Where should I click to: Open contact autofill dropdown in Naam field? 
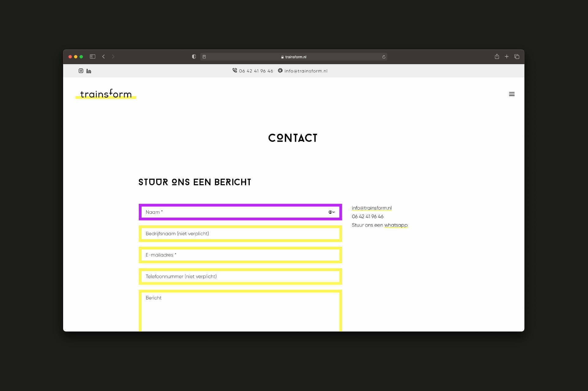click(332, 212)
